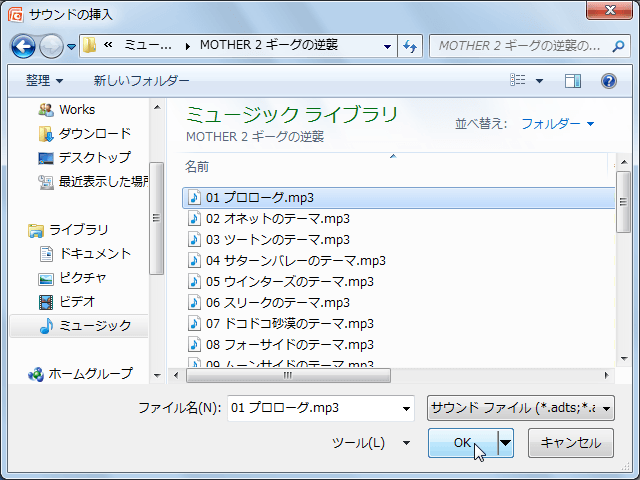This screenshot has height=480, width=640.
Task: Open ホームグループ in the navigation pane
Action: (91, 373)
